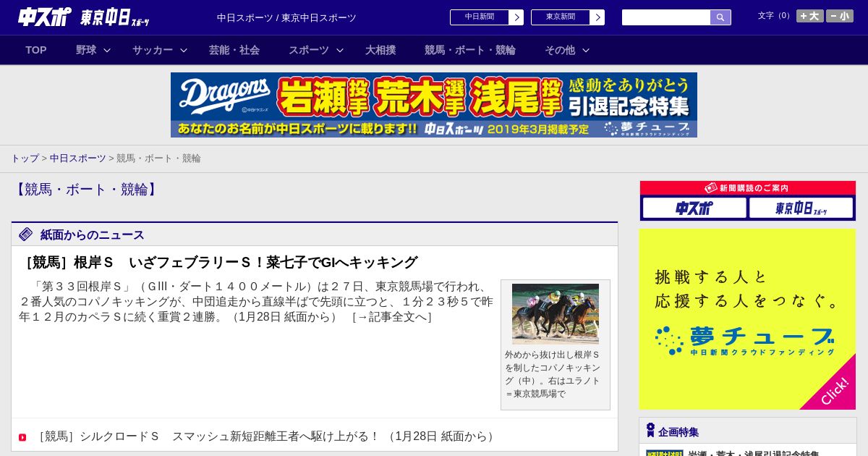The width and height of the screenshot is (868, 456).
Task: Open the 夢チューブ crowdfunding ad
Action: tap(747, 319)
